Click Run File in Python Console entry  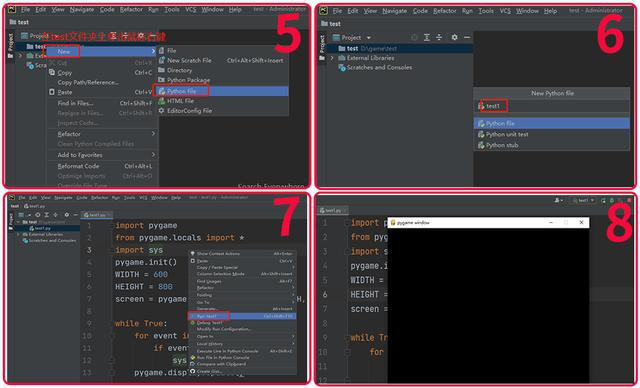point(242,357)
